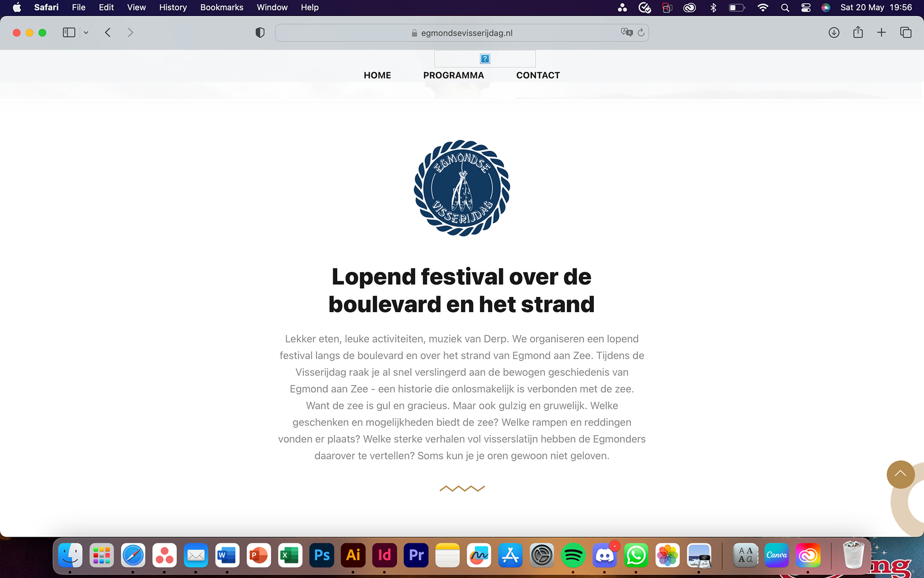Screen dimensions: 924x578
Task: Click the brown scroll-to-top arrow button
Action: click(900, 474)
